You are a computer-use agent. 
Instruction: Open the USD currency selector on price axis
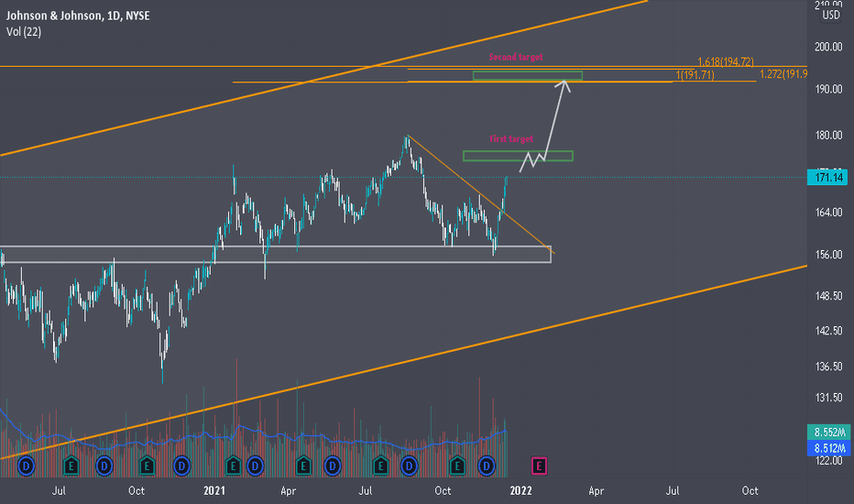point(830,15)
